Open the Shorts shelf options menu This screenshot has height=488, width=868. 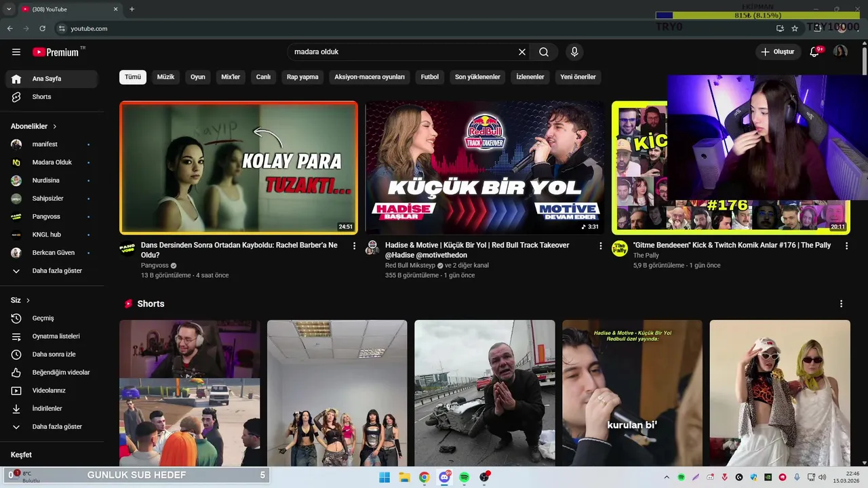(842, 304)
